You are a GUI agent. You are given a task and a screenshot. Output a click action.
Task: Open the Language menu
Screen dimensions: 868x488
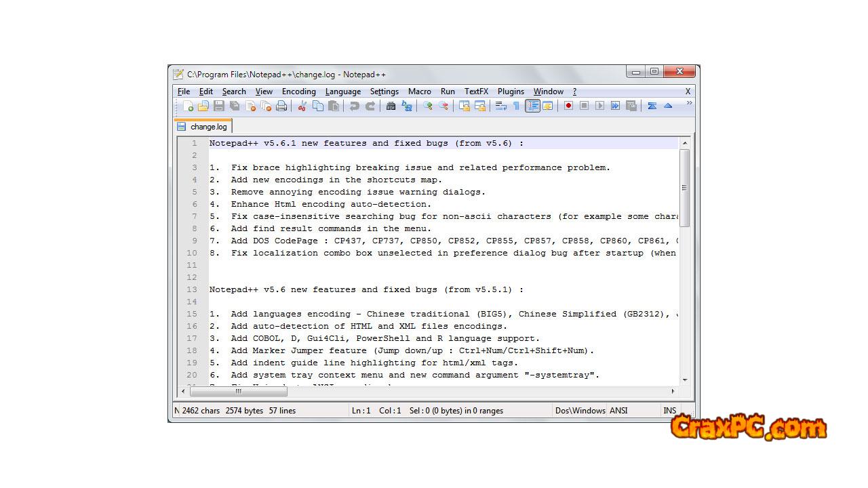pos(342,91)
